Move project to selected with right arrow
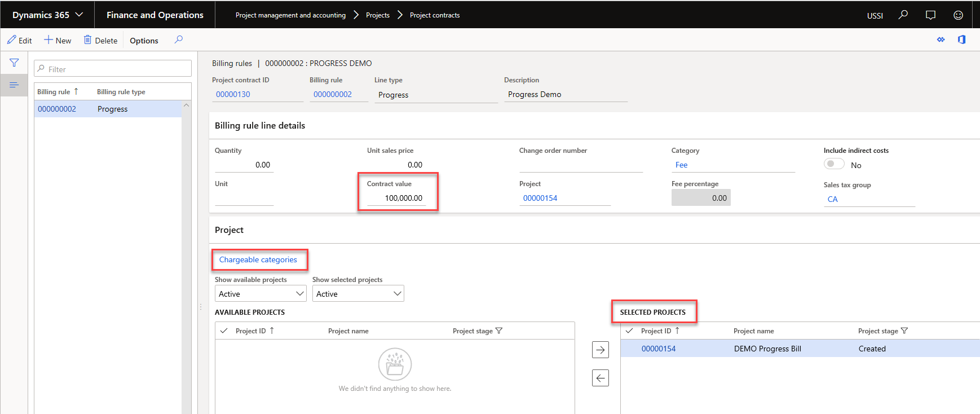The height and width of the screenshot is (414, 980). click(601, 350)
